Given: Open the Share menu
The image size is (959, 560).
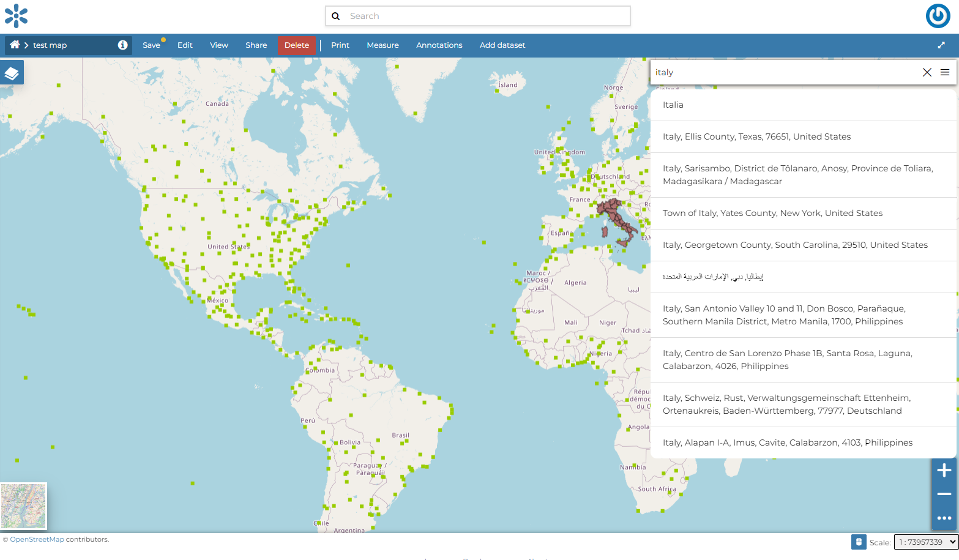Looking at the screenshot, I should [256, 45].
